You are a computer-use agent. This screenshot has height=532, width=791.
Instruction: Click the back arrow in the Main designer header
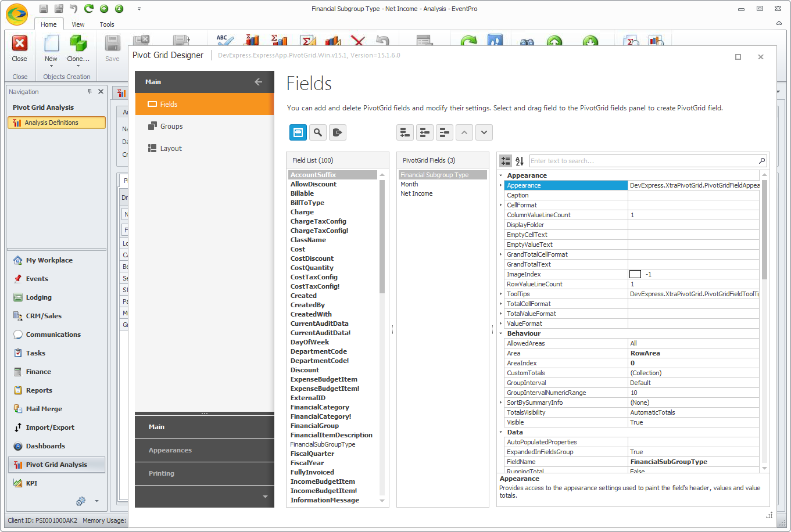click(259, 82)
